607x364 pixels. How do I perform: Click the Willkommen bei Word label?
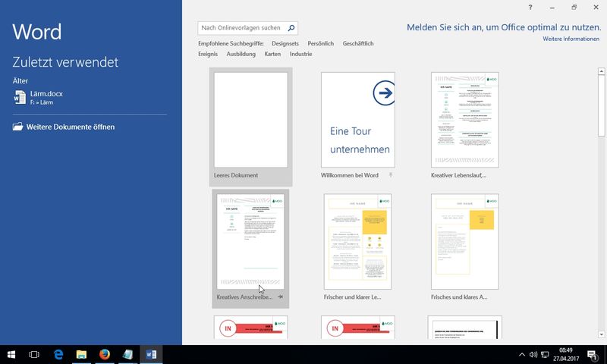point(350,175)
